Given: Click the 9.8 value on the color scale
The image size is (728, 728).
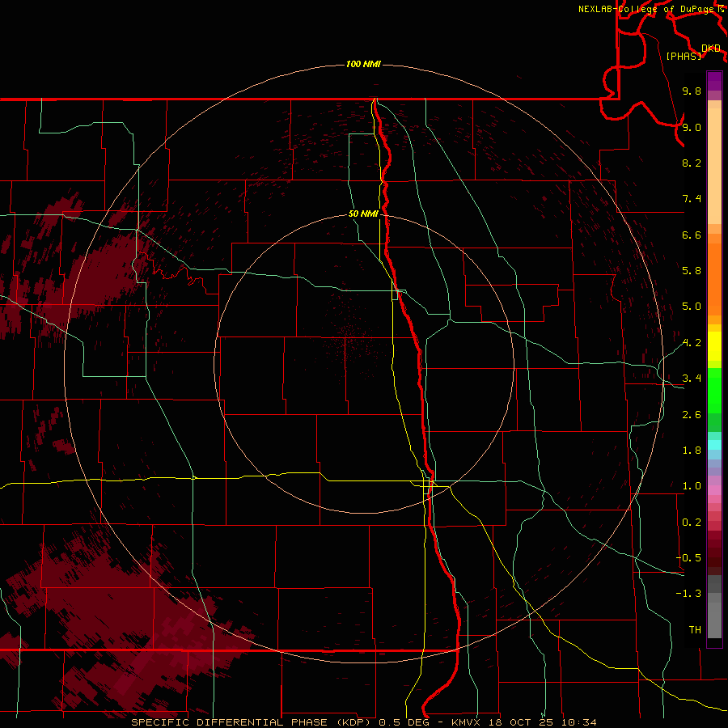Looking at the screenshot, I should pyautogui.click(x=692, y=91).
